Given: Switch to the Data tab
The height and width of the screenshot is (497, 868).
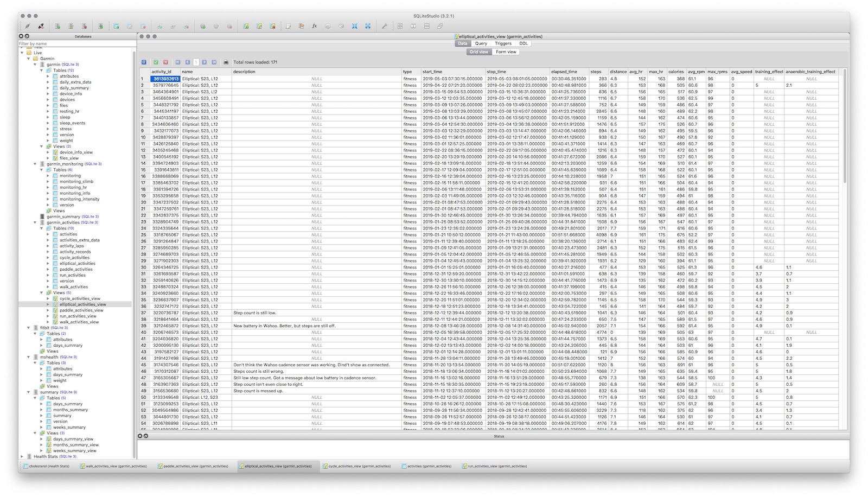Looking at the screenshot, I should click(x=462, y=43).
